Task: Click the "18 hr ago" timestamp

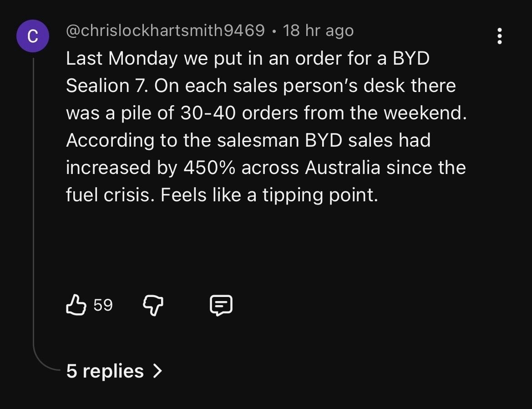Action: coord(318,31)
